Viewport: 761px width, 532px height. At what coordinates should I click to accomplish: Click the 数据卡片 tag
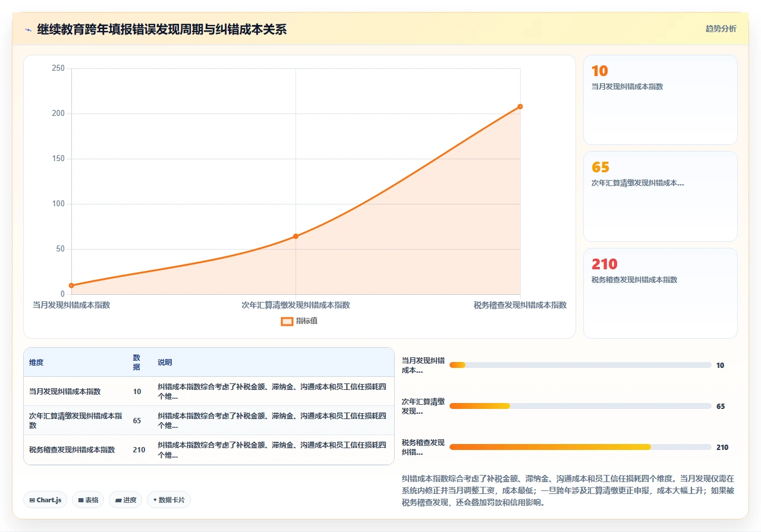tap(169, 500)
